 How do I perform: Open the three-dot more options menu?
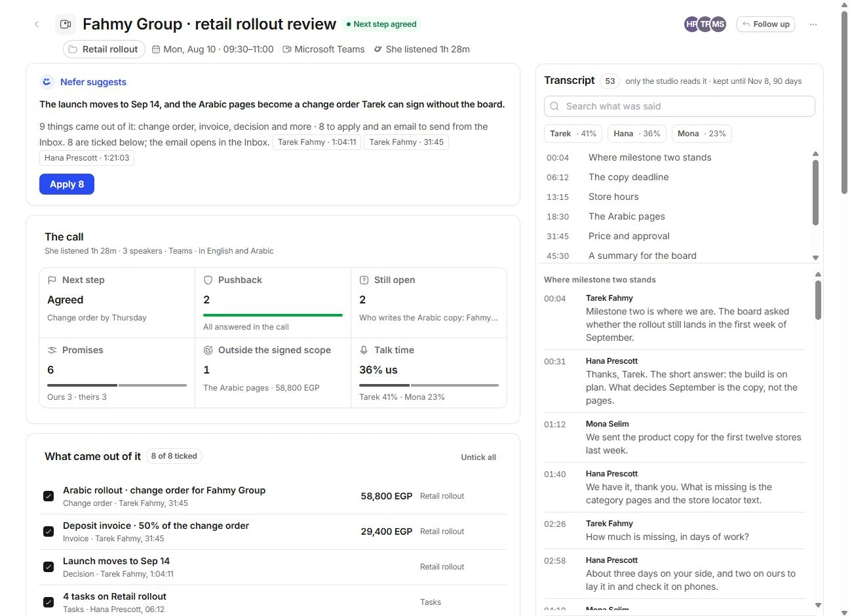point(813,24)
